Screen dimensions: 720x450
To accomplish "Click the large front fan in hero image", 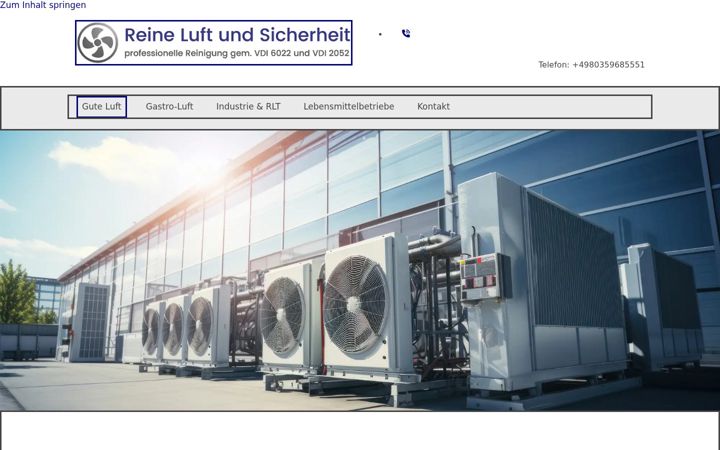I will [x=355, y=304].
